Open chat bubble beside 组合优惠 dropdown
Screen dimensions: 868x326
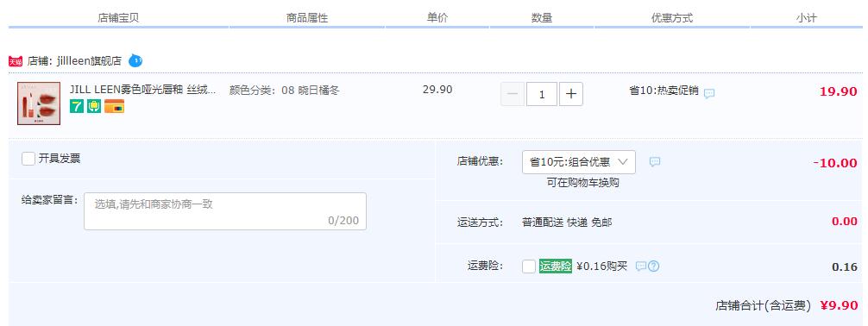point(655,162)
